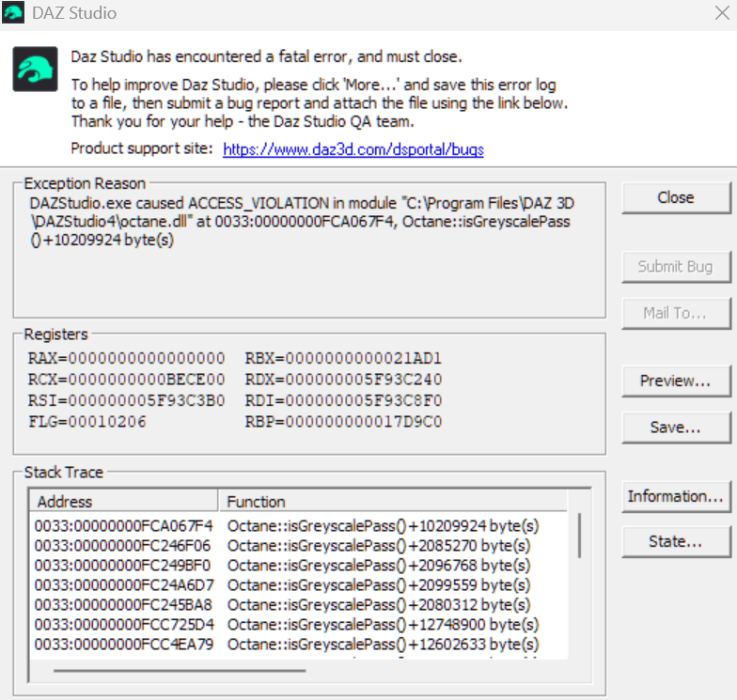Click the Close button
Screen dimensions: 737x700
pos(676,197)
